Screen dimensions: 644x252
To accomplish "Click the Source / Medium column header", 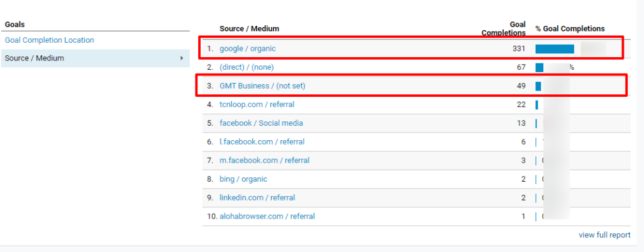I will point(249,29).
